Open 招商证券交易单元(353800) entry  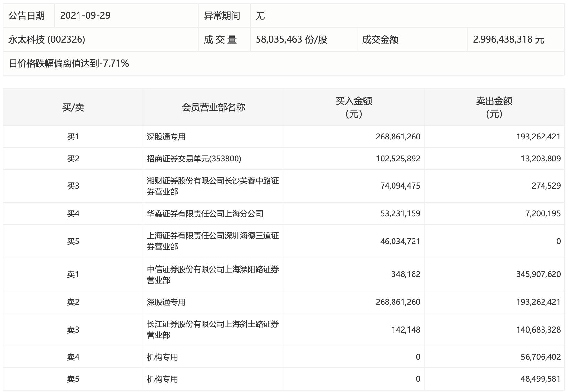[194, 159]
